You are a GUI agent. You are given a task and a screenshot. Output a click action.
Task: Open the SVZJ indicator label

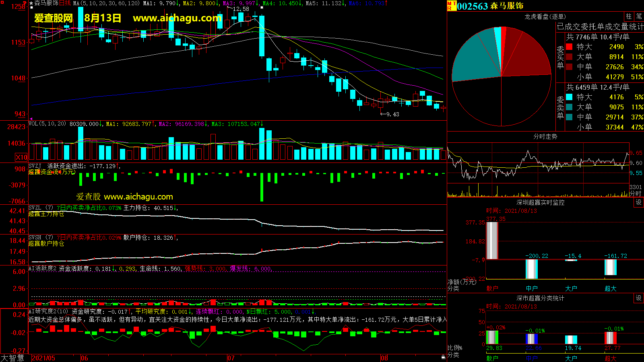(x=35, y=166)
